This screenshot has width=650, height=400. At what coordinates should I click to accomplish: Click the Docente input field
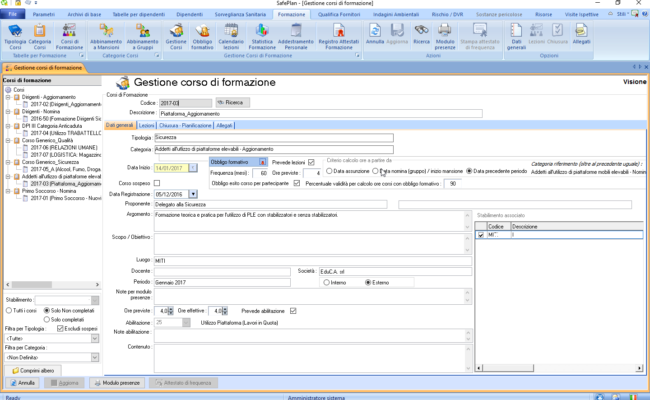point(222,272)
